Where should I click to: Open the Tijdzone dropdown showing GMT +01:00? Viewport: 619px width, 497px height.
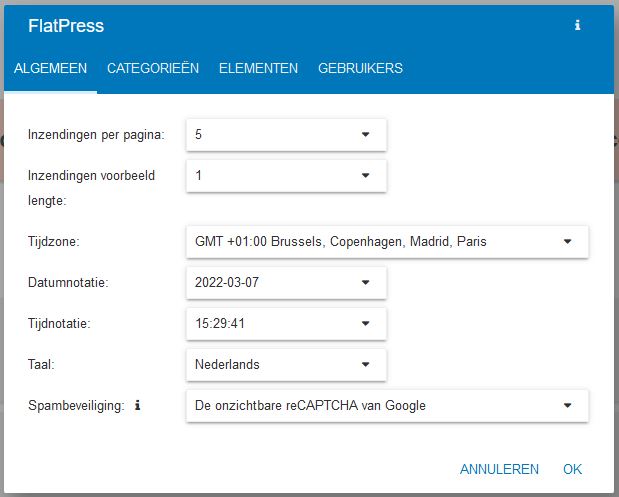[387, 242]
